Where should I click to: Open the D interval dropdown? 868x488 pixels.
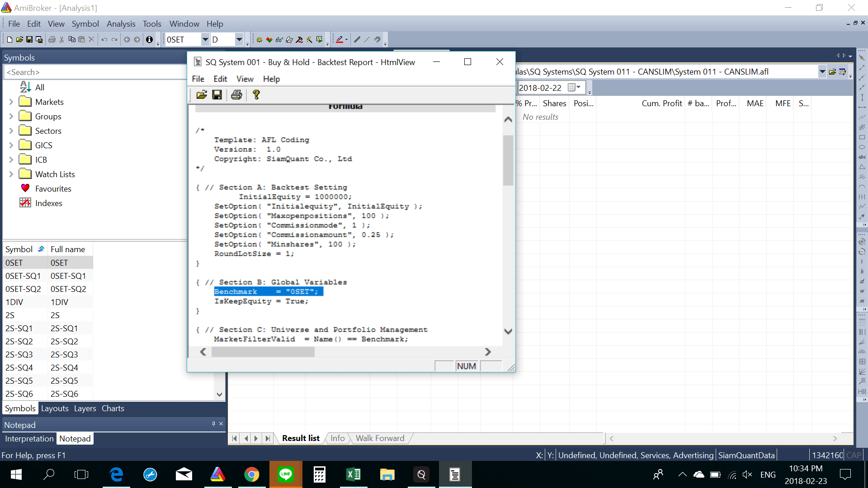(239, 40)
